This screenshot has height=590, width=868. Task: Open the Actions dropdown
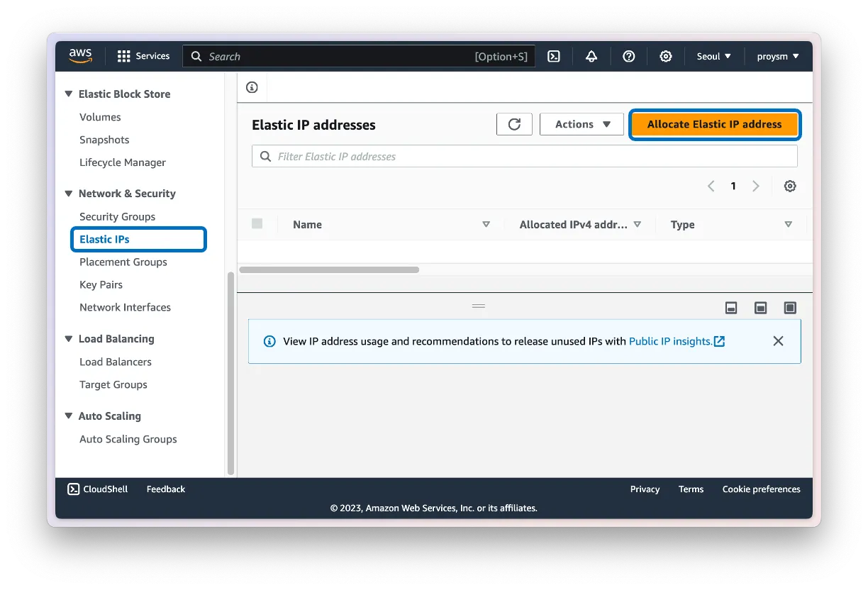tap(582, 124)
